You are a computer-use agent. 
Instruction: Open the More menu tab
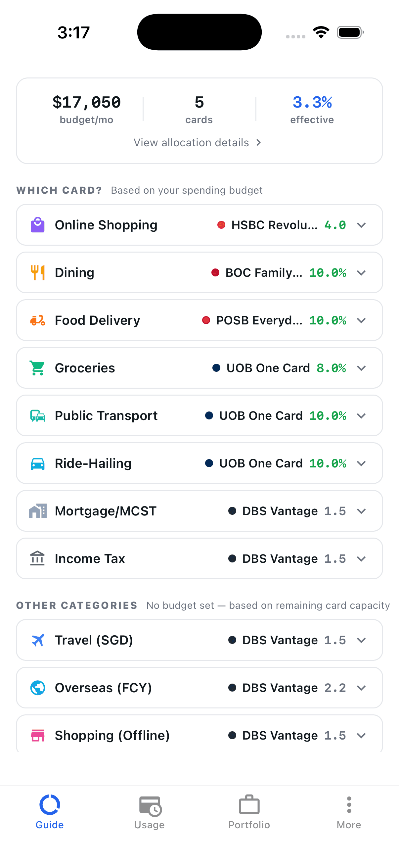349,812
